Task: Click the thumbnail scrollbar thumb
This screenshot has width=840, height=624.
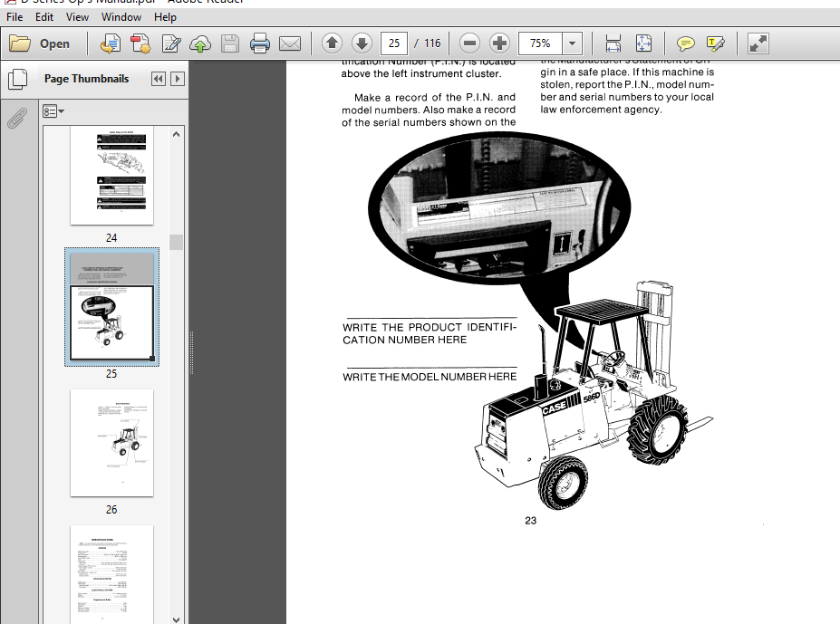Action: tap(177, 242)
